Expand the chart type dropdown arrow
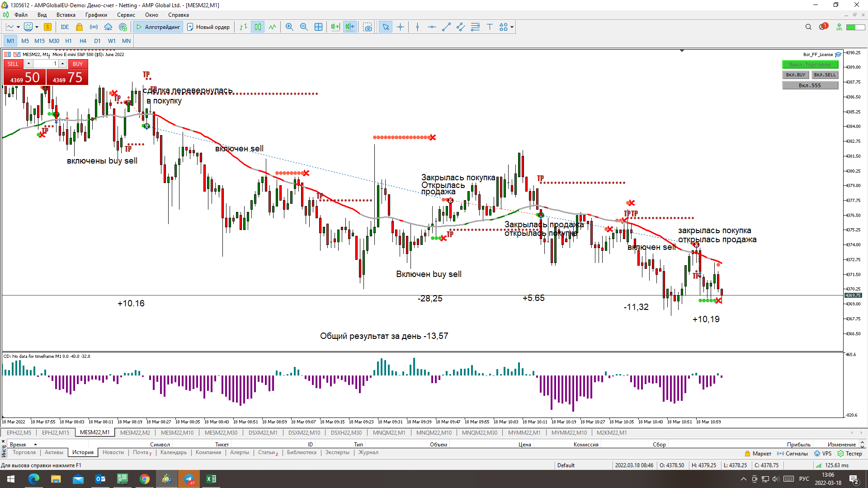 coord(18,27)
